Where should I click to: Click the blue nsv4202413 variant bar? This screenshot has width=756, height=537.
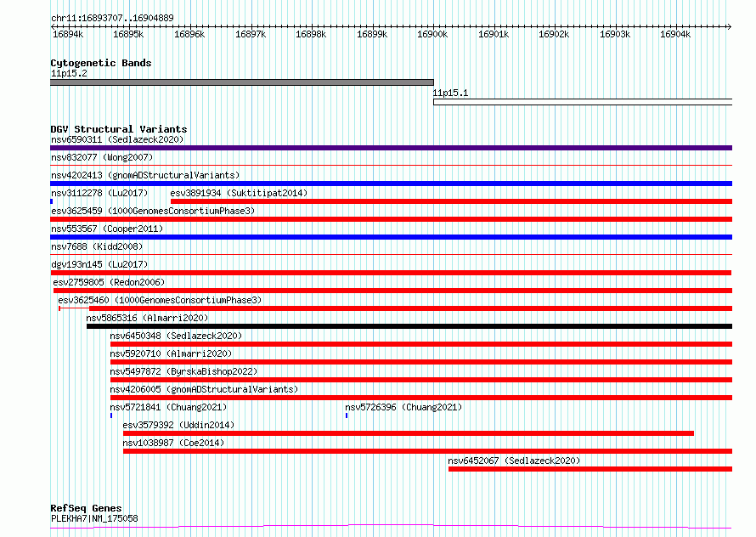(x=391, y=184)
